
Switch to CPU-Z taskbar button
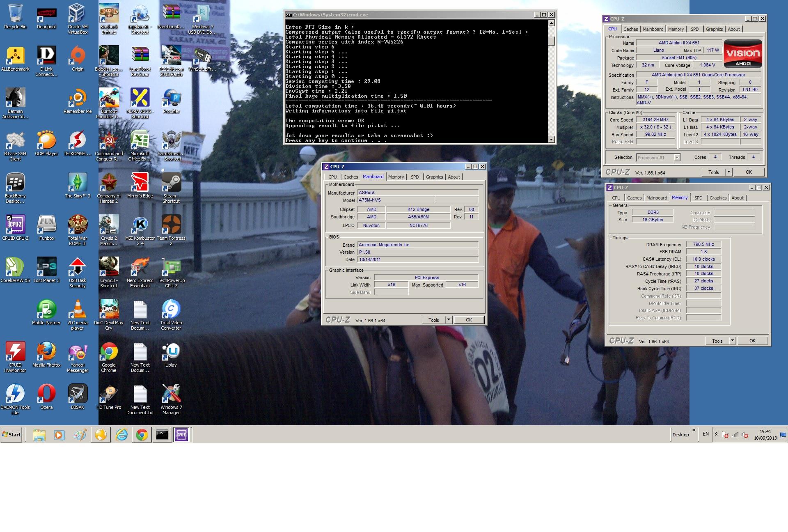coord(181,435)
